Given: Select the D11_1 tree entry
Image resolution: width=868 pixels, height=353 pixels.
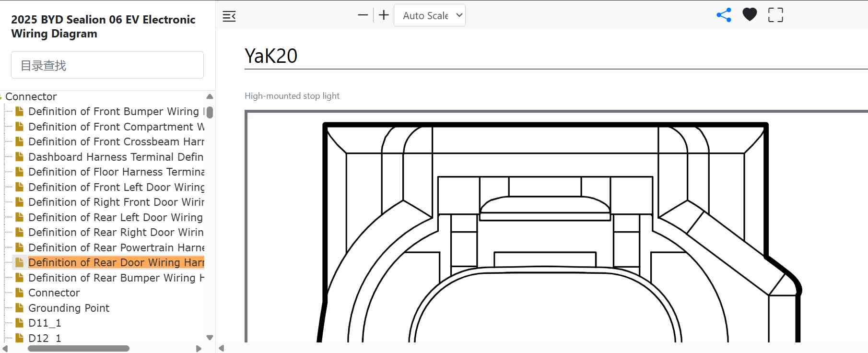Looking at the screenshot, I should point(45,323).
